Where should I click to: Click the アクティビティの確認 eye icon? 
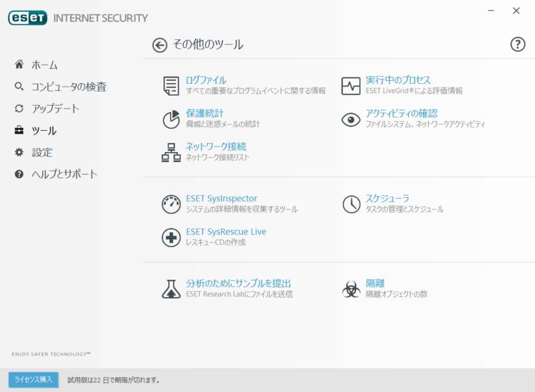click(x=351, y=119)
